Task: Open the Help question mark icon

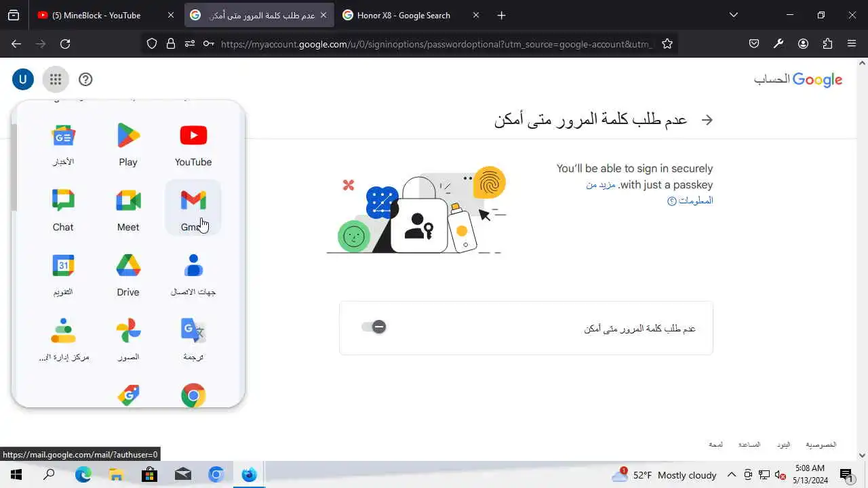Action: point(85,79)
